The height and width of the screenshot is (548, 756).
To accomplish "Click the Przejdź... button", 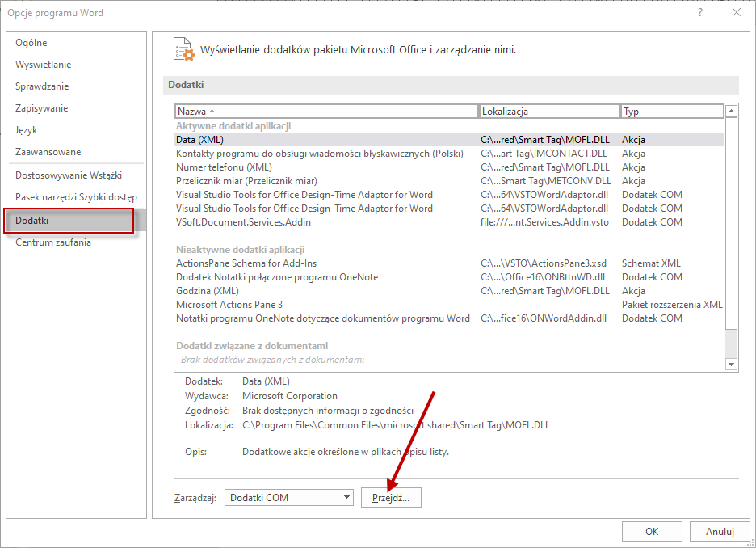I will [x=391, y=497].
